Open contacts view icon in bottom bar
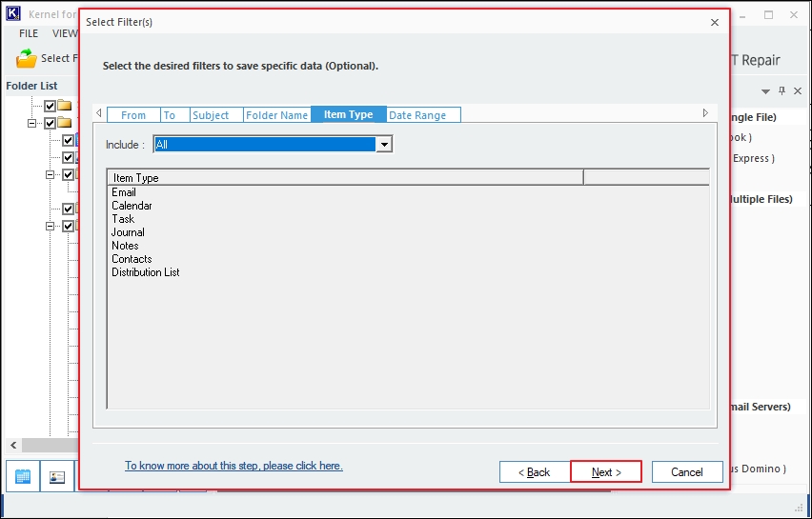The height and width of the screenshot is (519, 812). [57, 476]
